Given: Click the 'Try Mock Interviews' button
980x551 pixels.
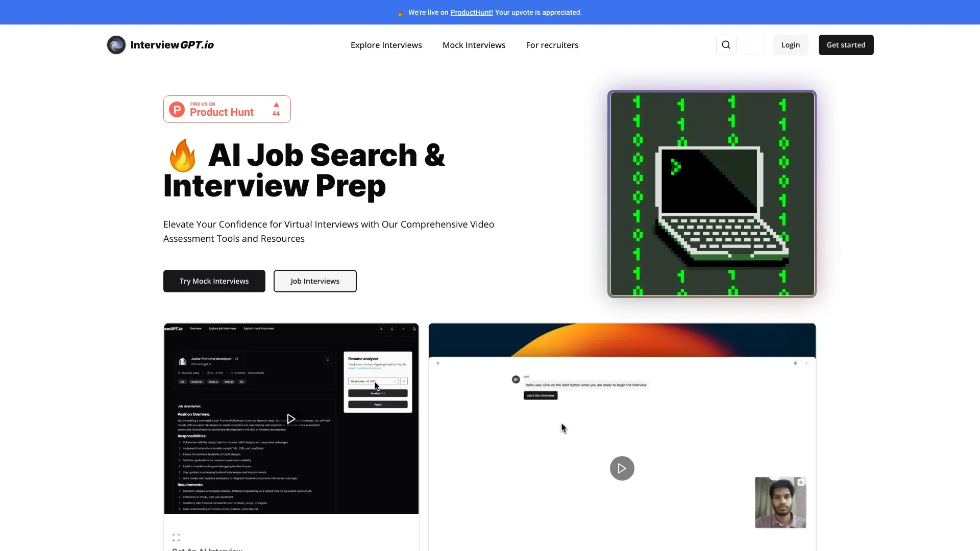Looking at the screenshot, I should (214, 281).
